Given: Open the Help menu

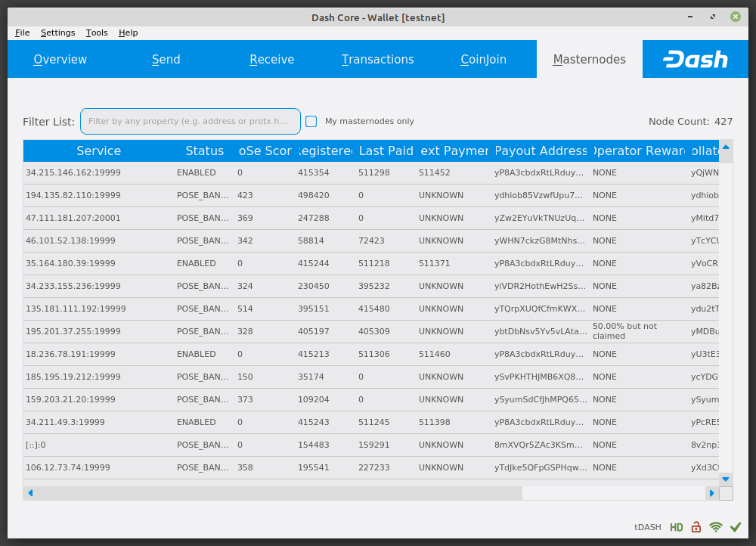Looking at the screenshot, I should click(129, 33).
